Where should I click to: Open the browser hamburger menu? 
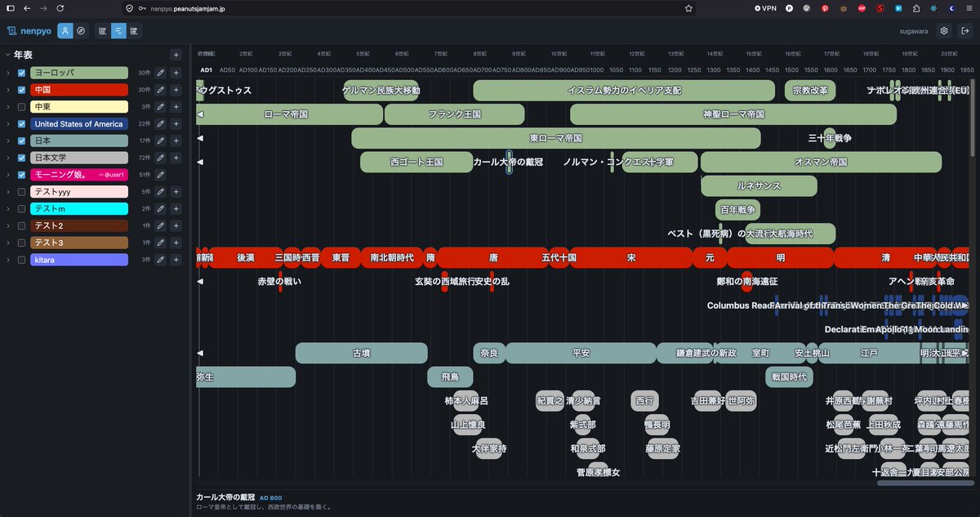969,8
